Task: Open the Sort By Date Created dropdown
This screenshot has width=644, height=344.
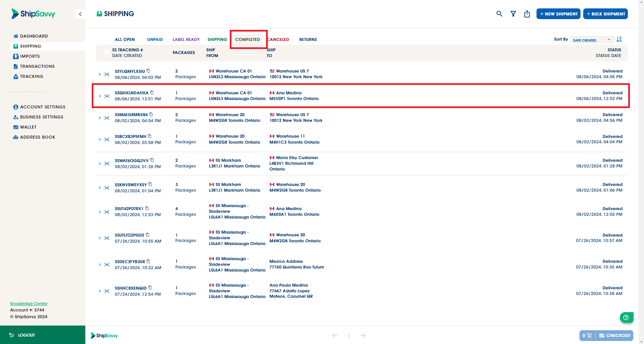Action: (592, 40)
